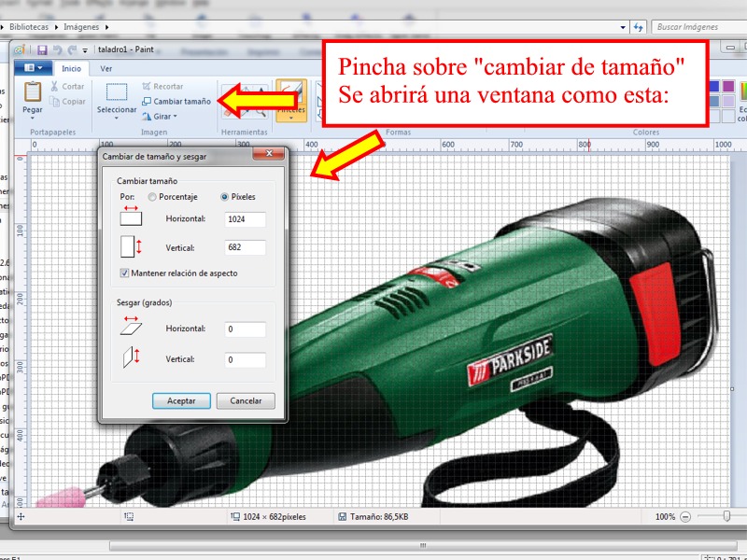Image resolution: width=747 pixels, height=560 pixels.
Task: Click the Recortar crop icon
Action: [x=147, y=87]
